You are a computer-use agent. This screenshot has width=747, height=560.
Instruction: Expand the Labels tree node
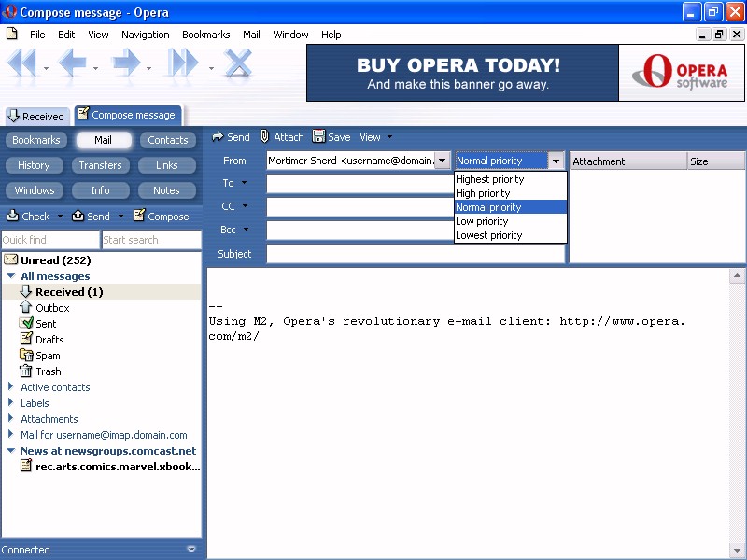[11, 403]
